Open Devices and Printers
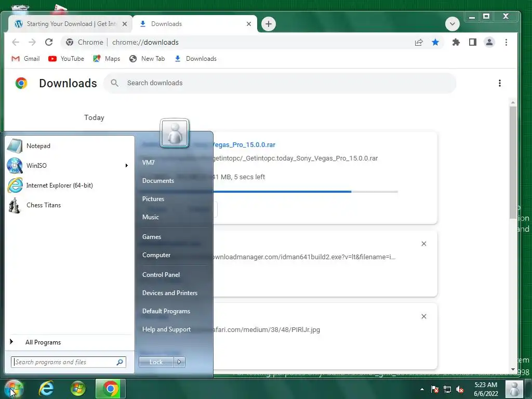The image size is (532, 399). point(170,293)
